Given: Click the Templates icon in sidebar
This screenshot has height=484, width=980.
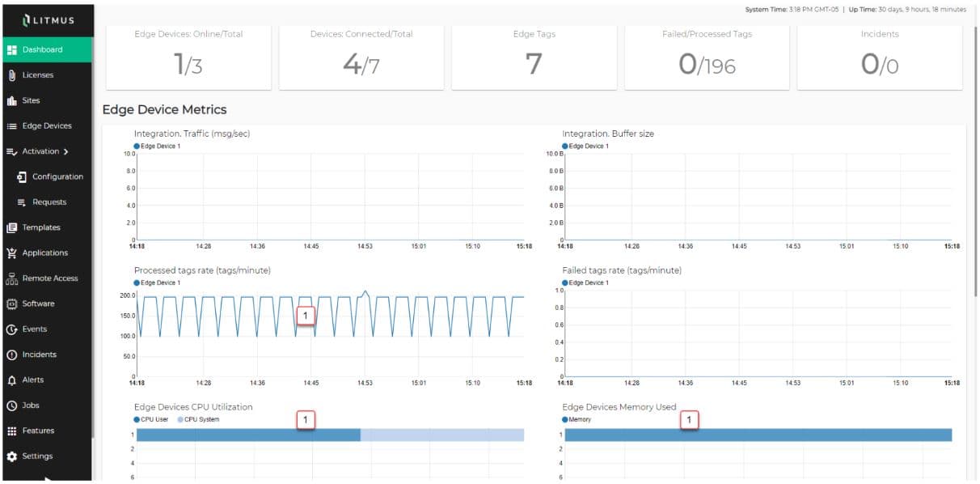Looking at the screenshot, I should pos(12,228).
